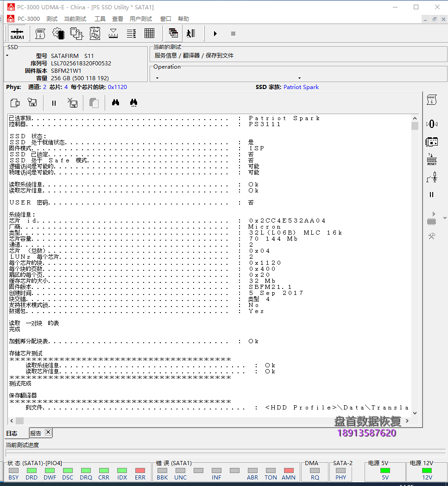Open the info scroll icon in main toolbar
The image size is (448, 486).
coord(40,33)
